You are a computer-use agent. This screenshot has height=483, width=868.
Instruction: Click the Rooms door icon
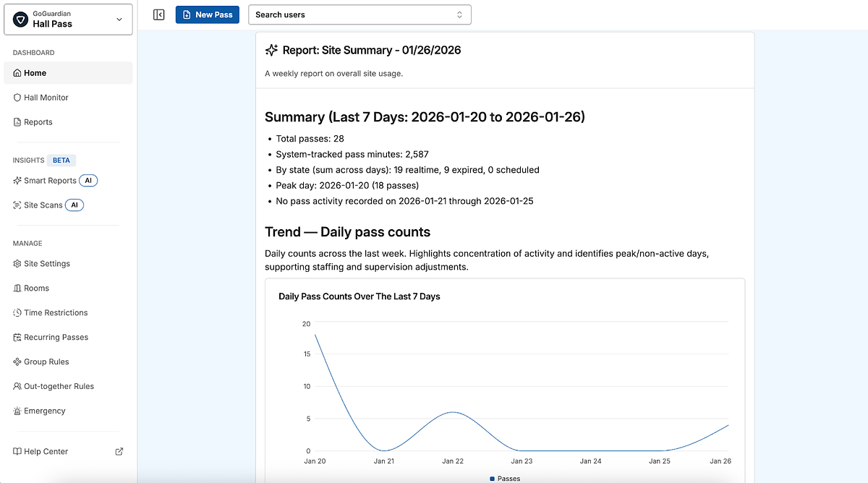[17, 288]
